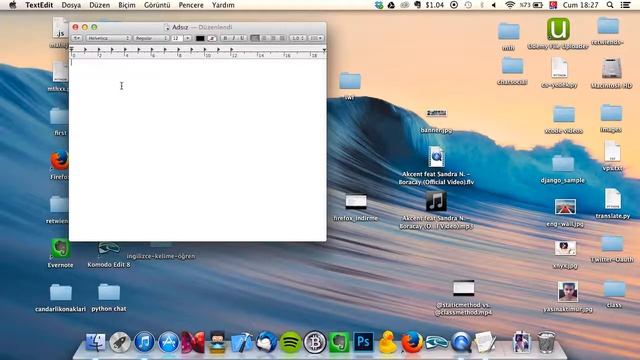This screenshot has height=360, width=640.
Task: Open the Regular typeface dropdown
Action: click(151, 38)
